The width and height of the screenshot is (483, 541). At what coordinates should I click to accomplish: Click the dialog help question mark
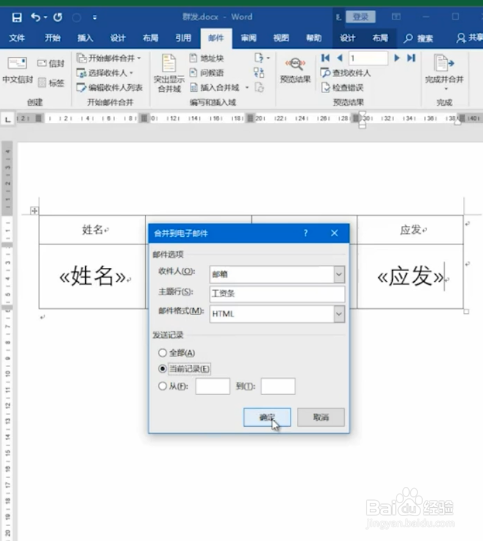(x=305, y=233)
